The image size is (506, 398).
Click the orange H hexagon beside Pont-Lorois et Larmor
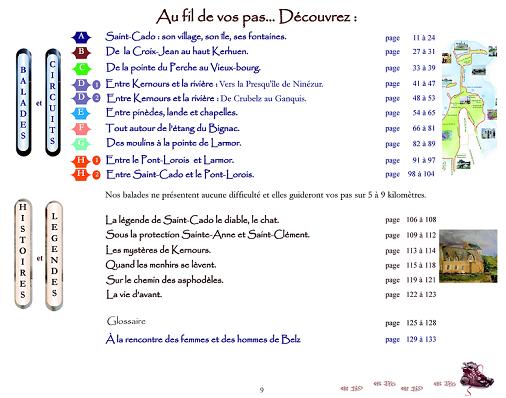click(81, 161)
